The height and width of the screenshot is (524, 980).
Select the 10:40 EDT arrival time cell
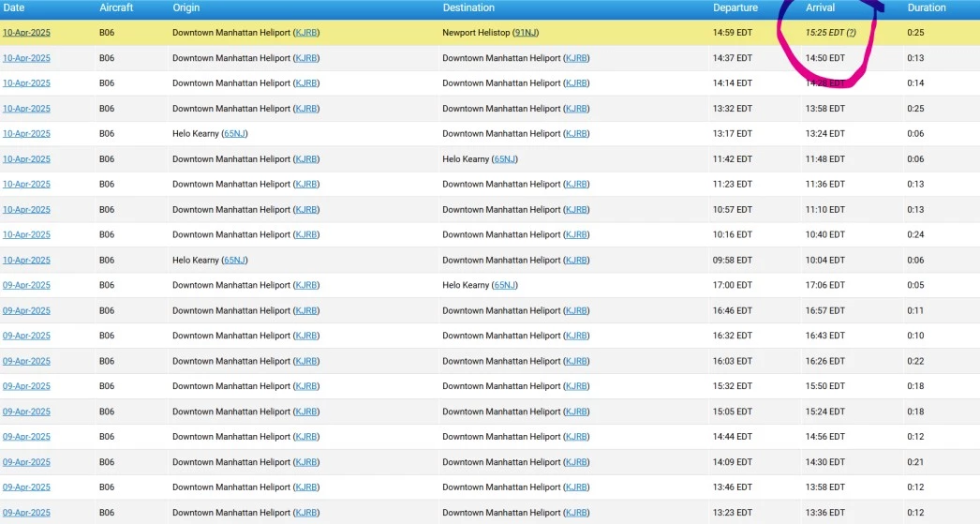point(825,234)
